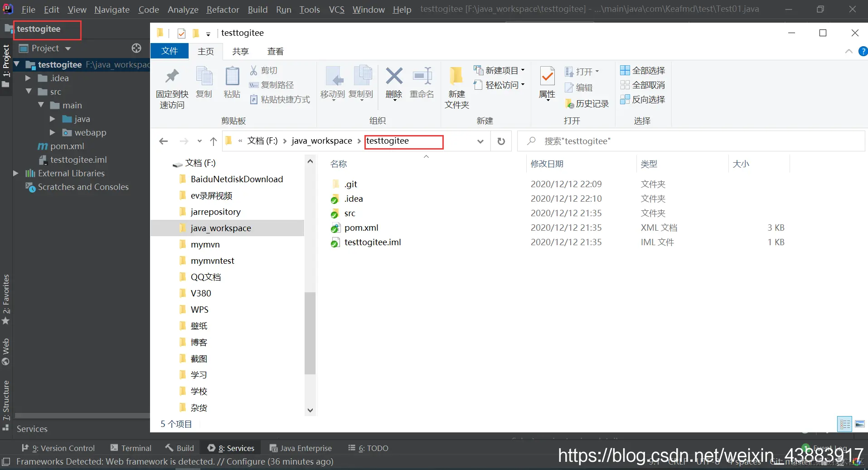
Task: Click Select all (全部选择)
Action: [x=643, y=70]
